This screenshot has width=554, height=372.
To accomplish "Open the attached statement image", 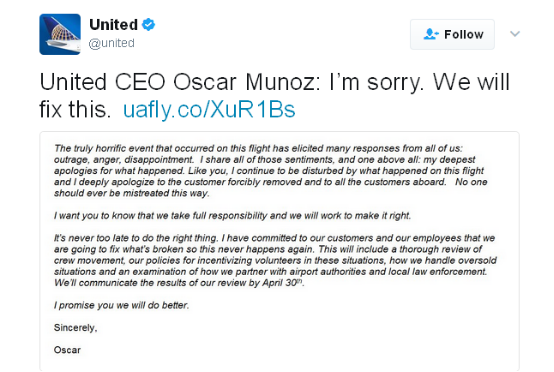I will 279,251.
